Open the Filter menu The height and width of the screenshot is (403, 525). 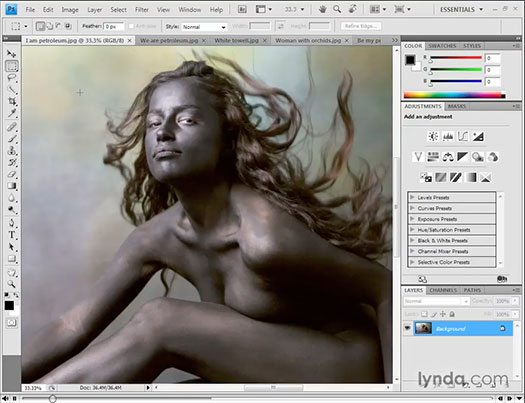142,10
